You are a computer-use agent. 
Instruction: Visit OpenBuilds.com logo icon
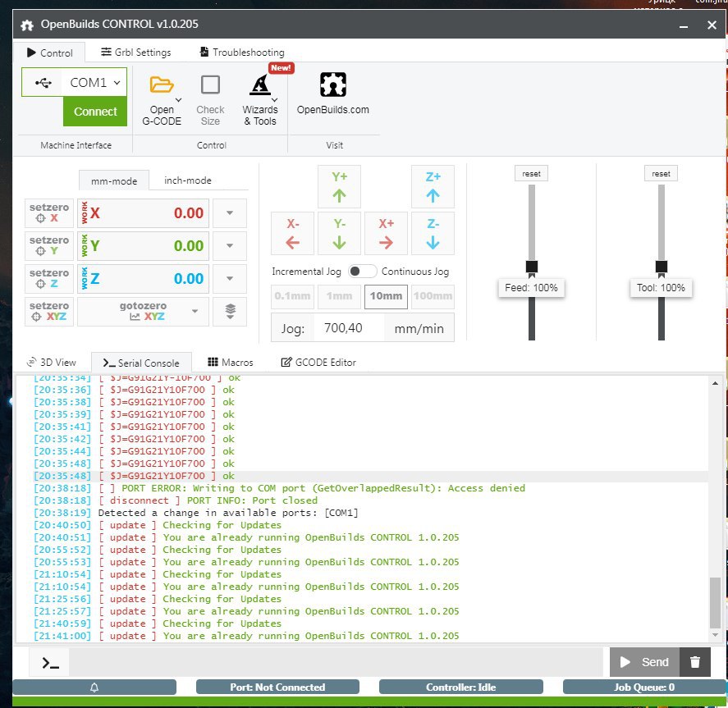(333, 85)
